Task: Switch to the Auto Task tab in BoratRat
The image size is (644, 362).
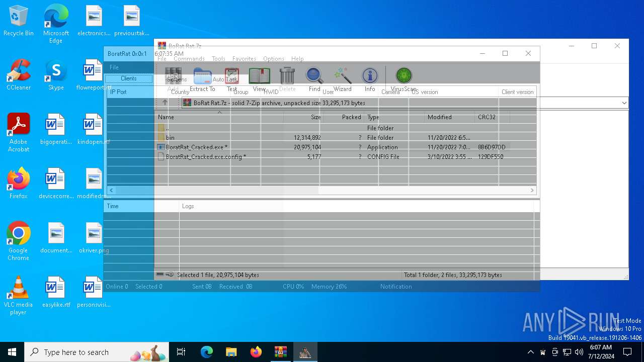Action: click(225, 79)
